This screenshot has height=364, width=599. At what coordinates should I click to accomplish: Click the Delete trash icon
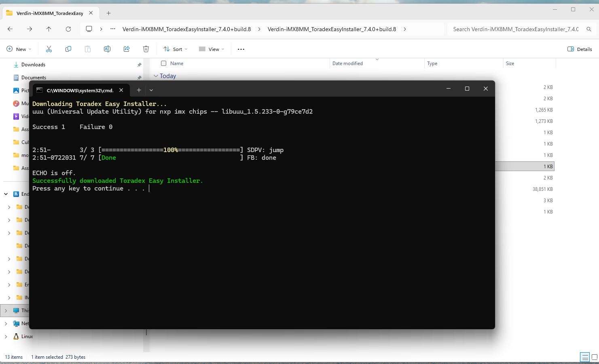[146, 49]
